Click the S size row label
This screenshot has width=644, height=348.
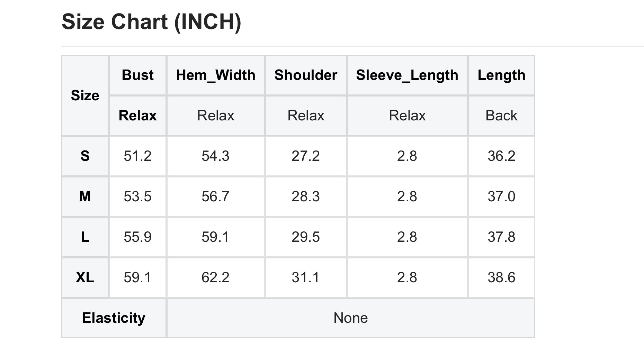[x=85, y=156]
